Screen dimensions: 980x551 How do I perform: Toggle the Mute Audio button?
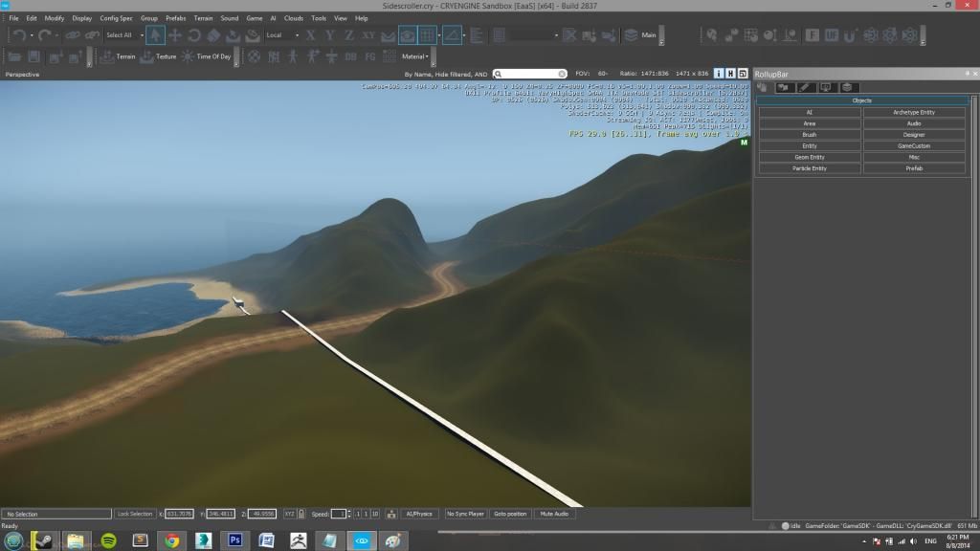point(554,514)
